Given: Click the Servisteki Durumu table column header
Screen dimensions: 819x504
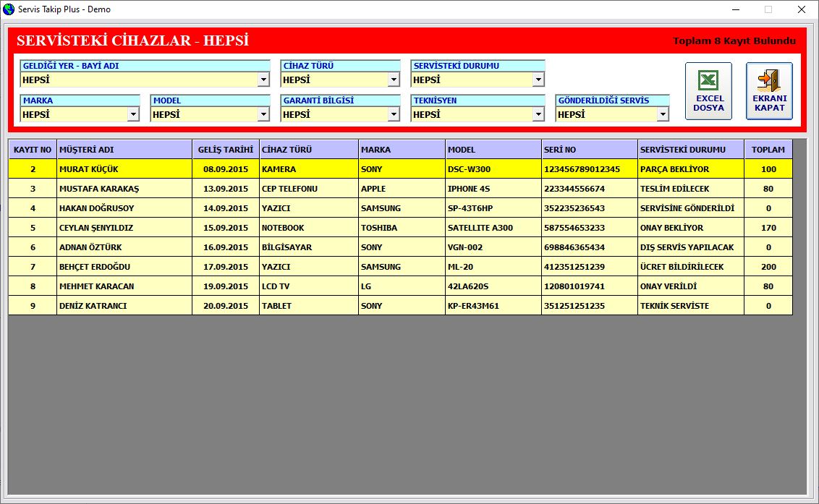Looking at the screenshot, I should (x=690, y=150).
